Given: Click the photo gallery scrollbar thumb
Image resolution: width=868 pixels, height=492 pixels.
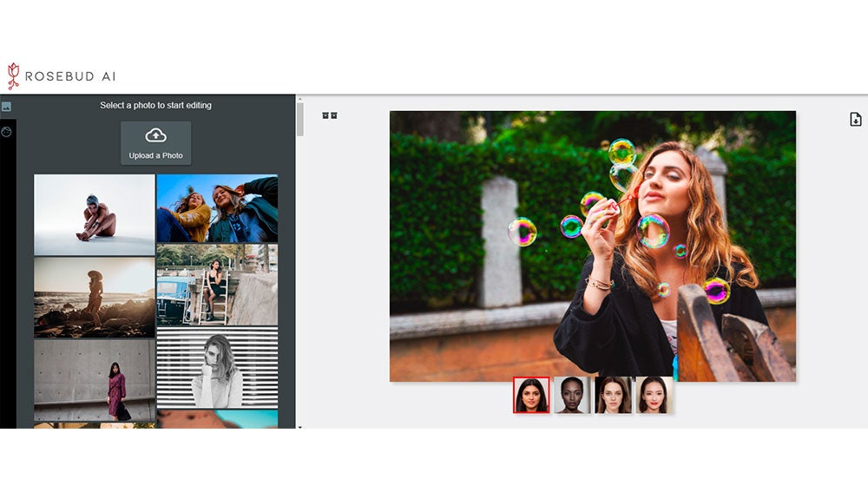Looking at the screenshot, I should 300,120.
